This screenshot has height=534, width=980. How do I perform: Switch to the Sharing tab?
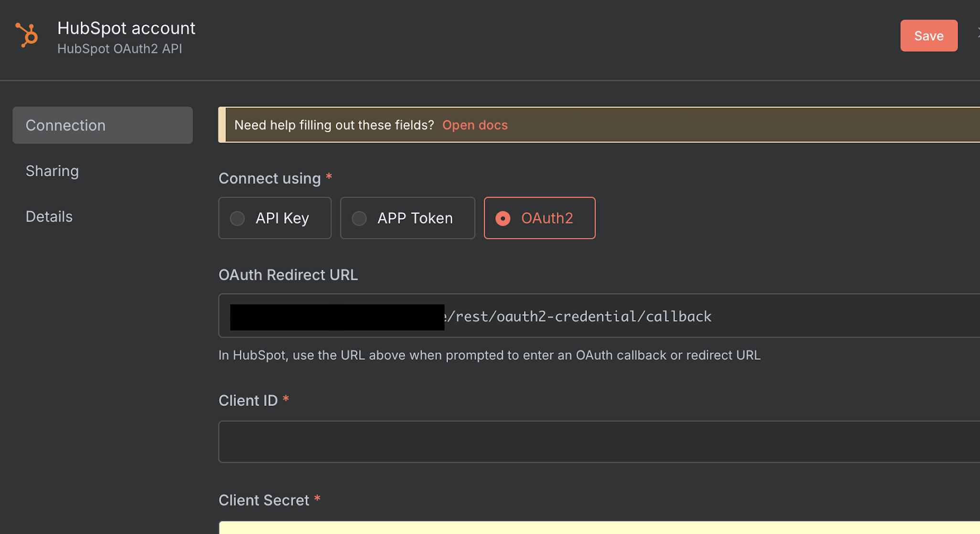[x=52, y=171]
